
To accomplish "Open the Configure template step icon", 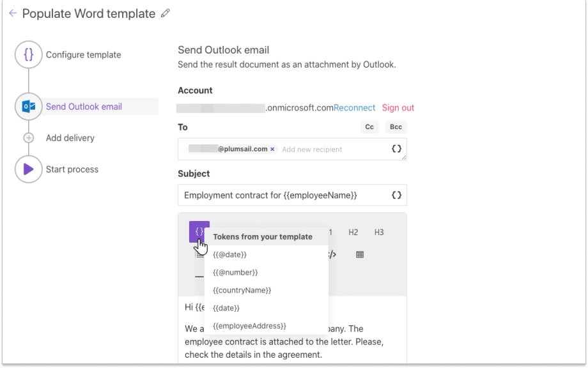I will click(29, 55).
